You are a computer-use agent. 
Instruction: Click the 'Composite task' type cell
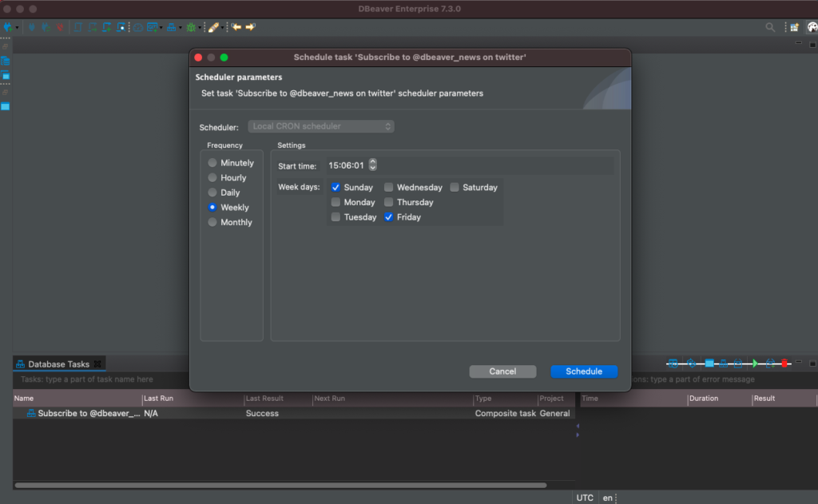(x=505, y=413)
